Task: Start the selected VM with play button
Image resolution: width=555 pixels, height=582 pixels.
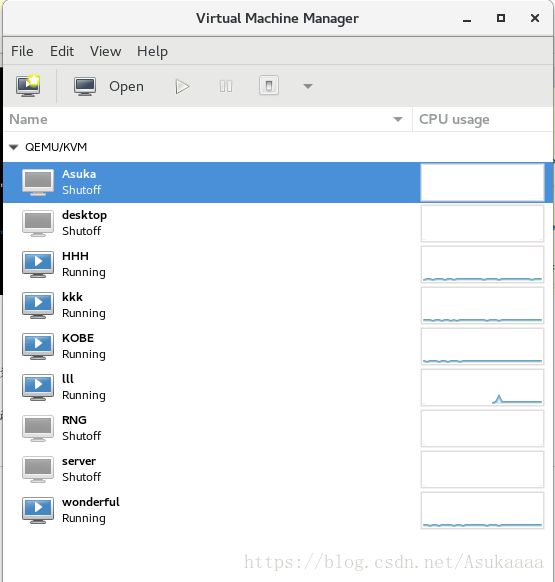Action: (182, 86)
